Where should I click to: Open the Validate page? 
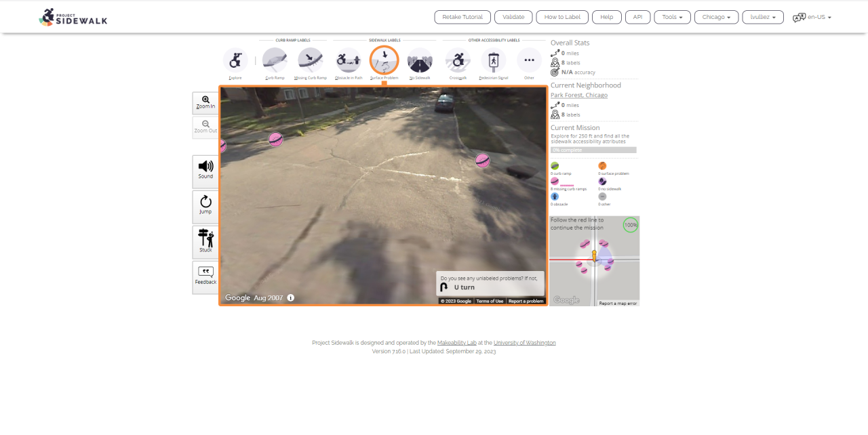[513, 17]
